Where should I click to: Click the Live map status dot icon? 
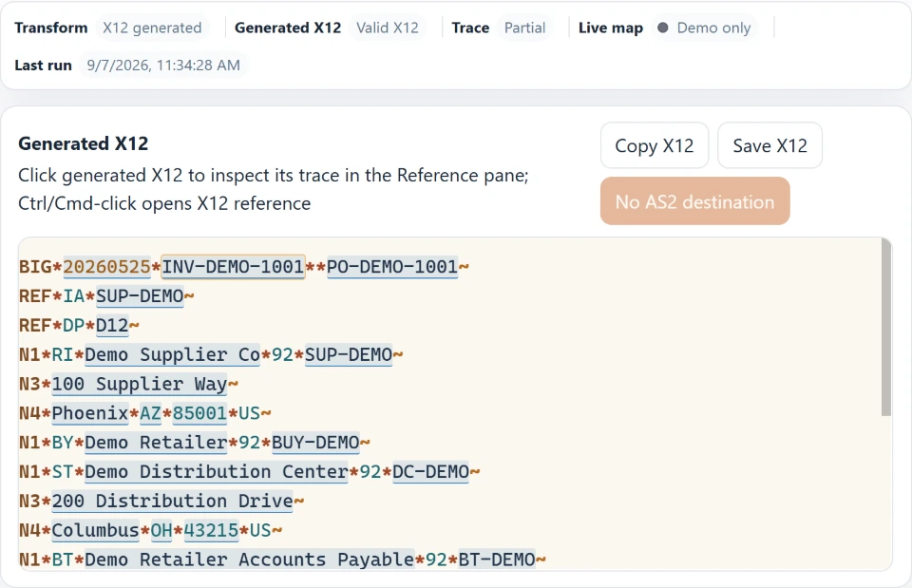click(x=662, y=28)
